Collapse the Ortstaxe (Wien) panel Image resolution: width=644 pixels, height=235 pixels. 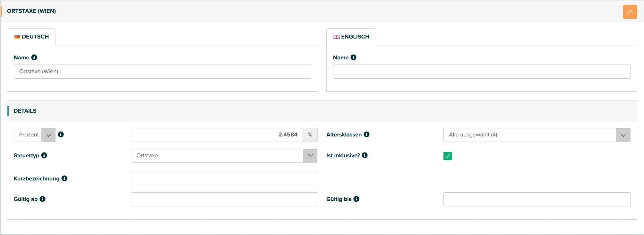pos(630,12)
